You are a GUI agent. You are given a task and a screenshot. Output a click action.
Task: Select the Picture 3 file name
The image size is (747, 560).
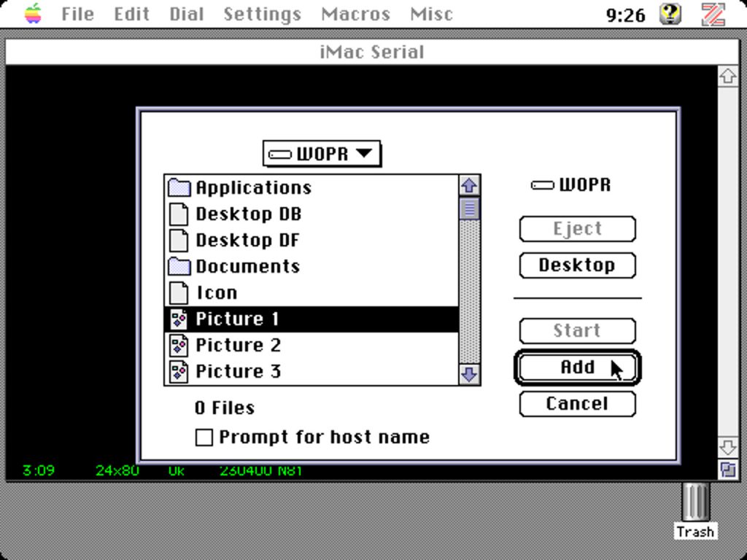239,371
